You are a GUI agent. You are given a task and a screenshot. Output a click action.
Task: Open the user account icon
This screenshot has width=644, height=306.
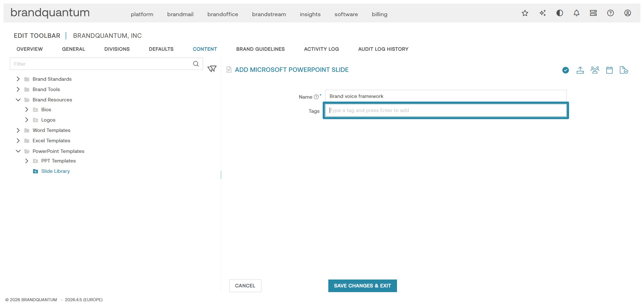pos(628,13)
